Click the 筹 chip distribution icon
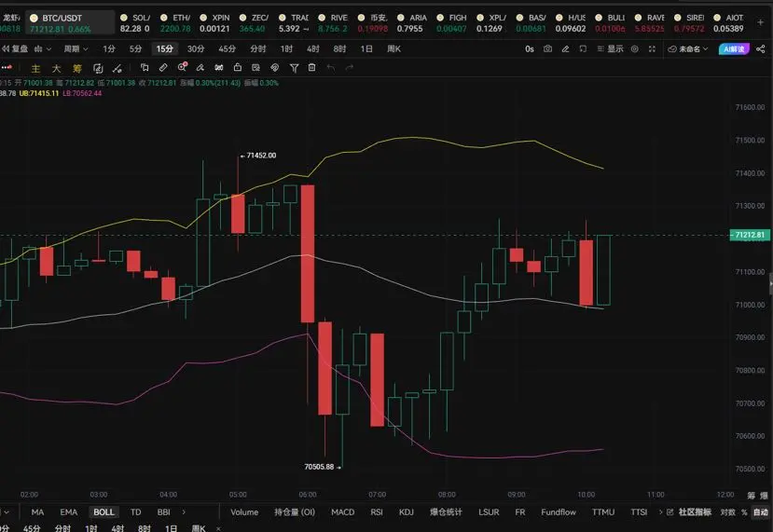773x532 pixels. pyautogui.click(x=76, y=68)
